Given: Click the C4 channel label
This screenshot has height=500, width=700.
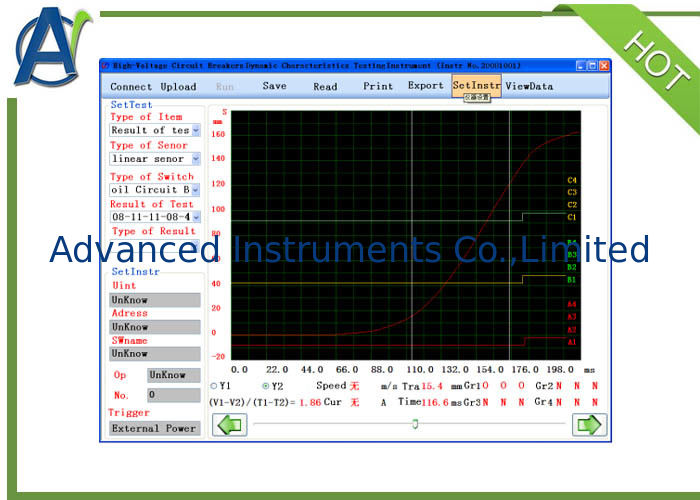Looking at the screenshot, I should [x=572, y=180].
